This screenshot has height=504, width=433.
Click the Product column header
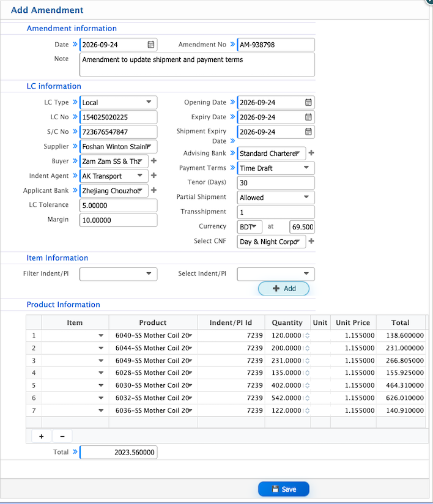click(x=153, y=322)
